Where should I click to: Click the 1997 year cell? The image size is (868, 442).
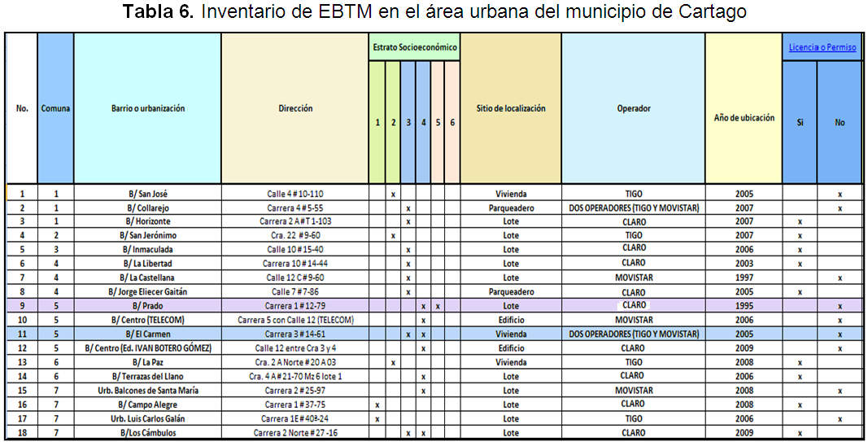pos(744,278)
